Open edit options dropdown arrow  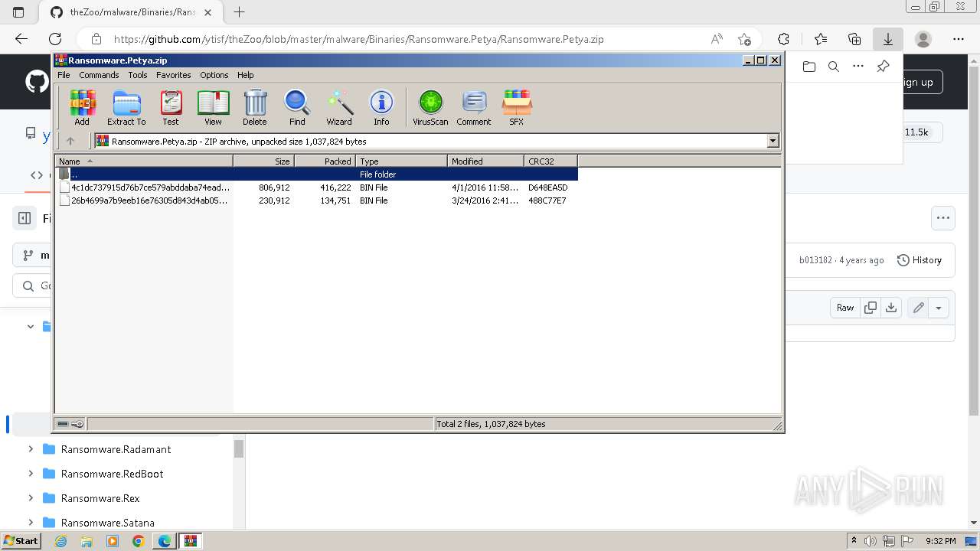click(x=939, y=308)
